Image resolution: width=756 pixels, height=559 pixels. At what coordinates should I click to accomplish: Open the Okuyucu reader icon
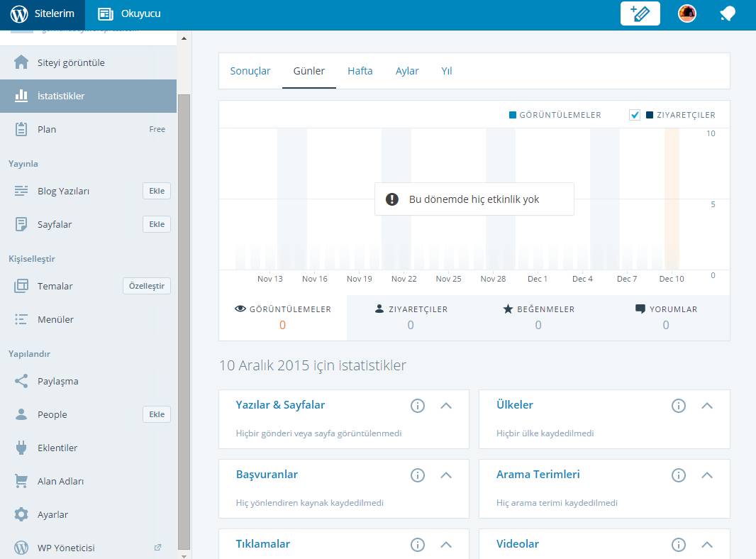(x=106, y=13)
